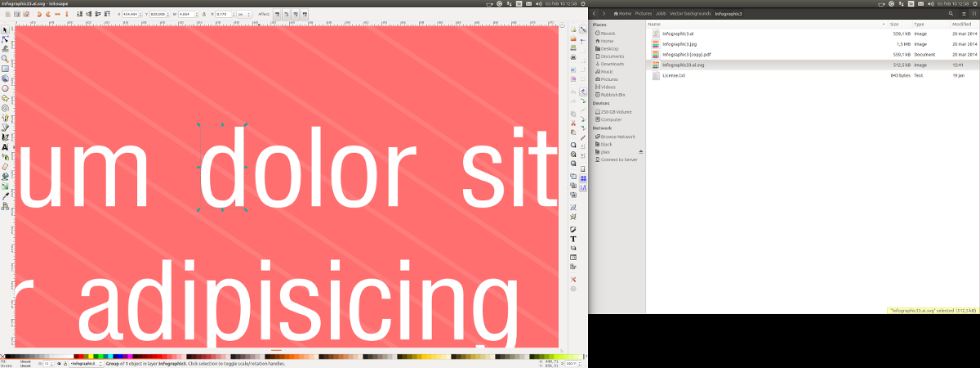Click X coordinate spinner arrows
Viewport: 980px width, 368px height.
coord(140,14)
